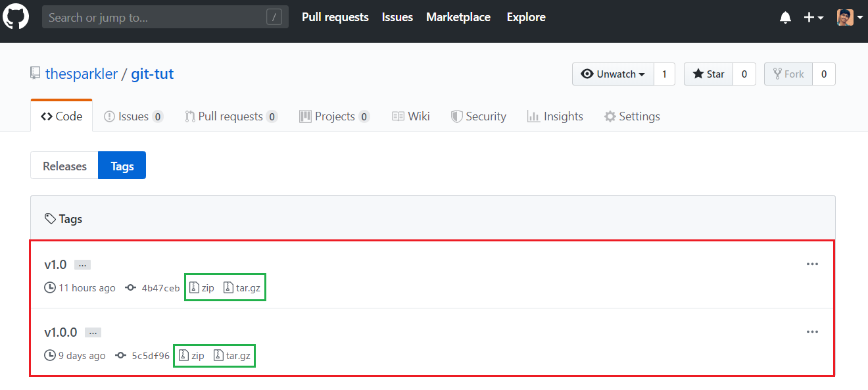
Task: Open commit 4b47ceb for tag v1.0
Action: [160, 287]
